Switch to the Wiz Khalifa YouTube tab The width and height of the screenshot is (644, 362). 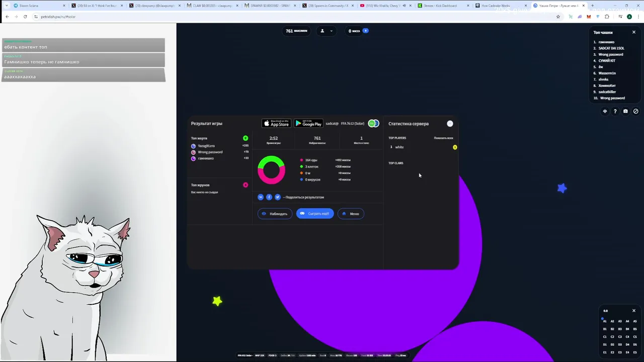[386, 6]
